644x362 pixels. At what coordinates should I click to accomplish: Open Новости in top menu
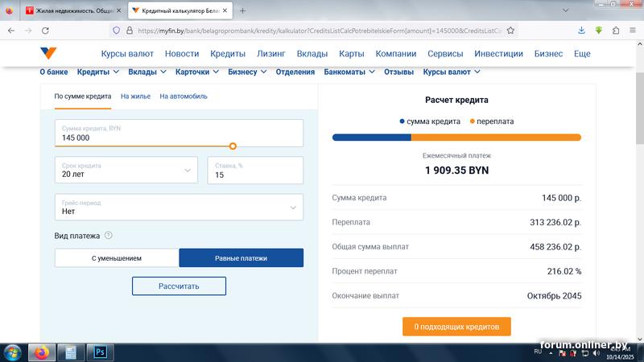182,54
